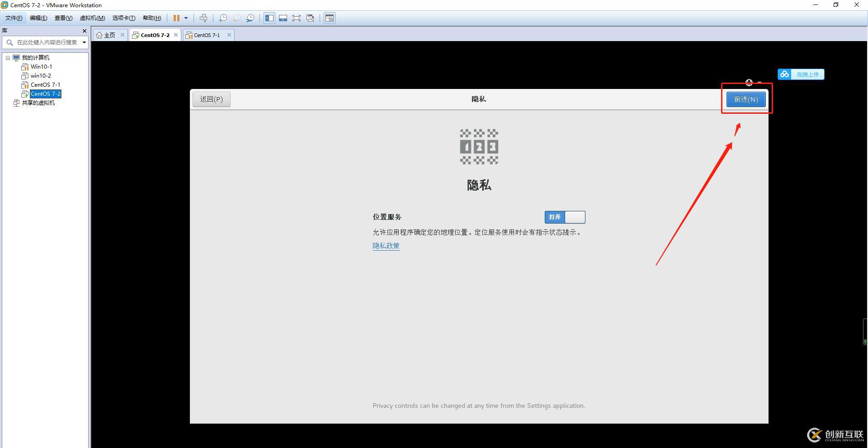Select 共享的虚拟机 in the library
The height and width of the screenshot is (448, 868).
coord(38,103)
